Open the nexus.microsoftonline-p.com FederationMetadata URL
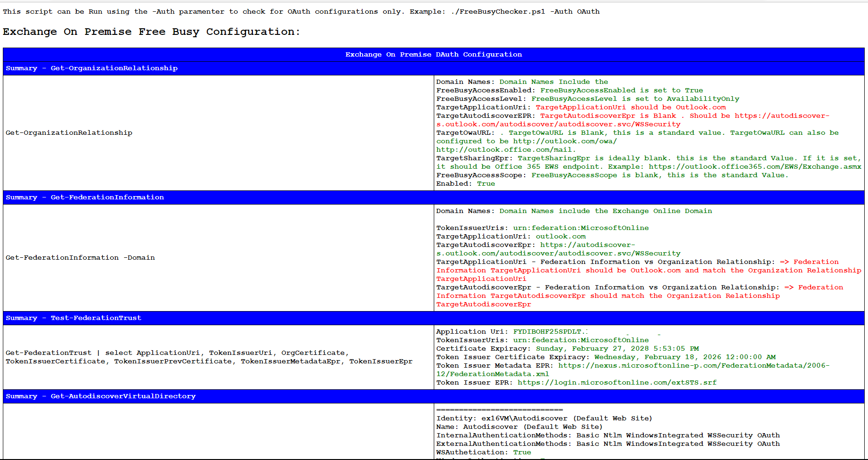Viewport: 868px width, 460px height. [x=693, y=366]
